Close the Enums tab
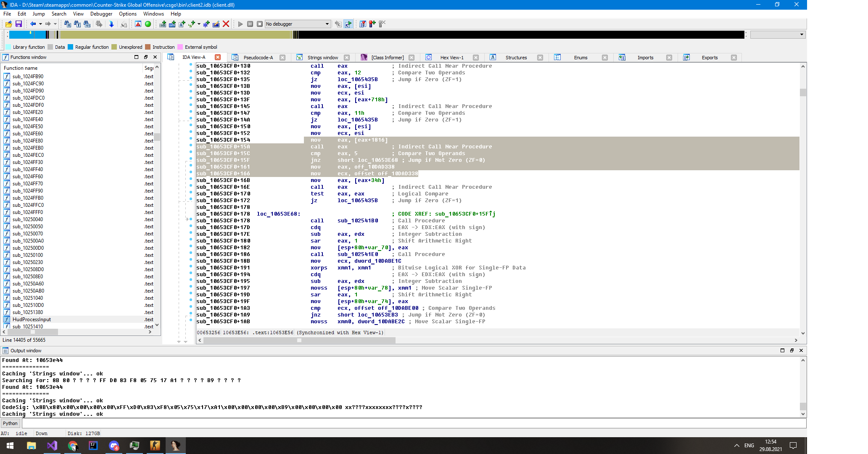The width and height of the screenshot is (868, 454). coord(604,58)
